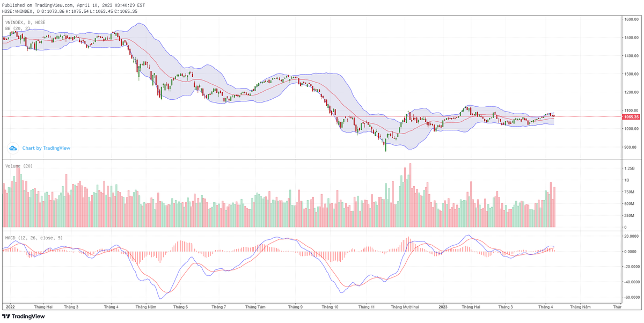Click the 2023 label on the time axis

(443, 307)
